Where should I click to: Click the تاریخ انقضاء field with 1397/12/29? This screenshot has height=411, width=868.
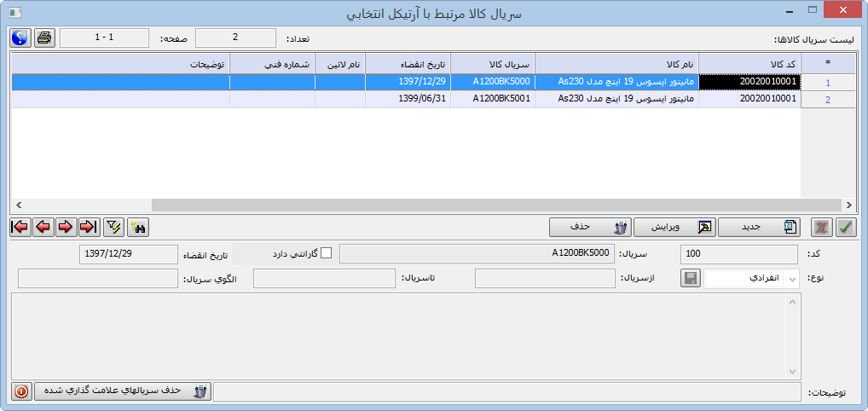pos(128,254)
